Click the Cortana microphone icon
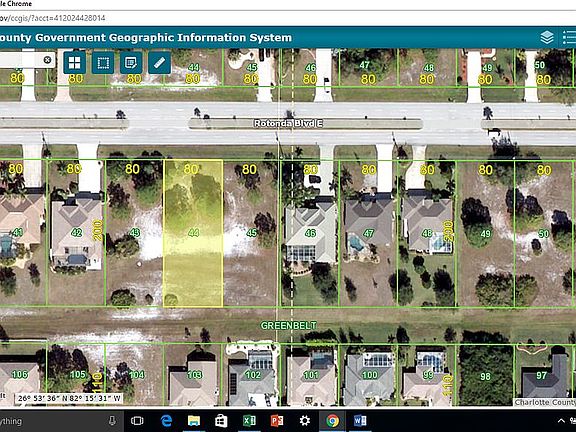This screenshot has height=432, width=576. (112, 421)
